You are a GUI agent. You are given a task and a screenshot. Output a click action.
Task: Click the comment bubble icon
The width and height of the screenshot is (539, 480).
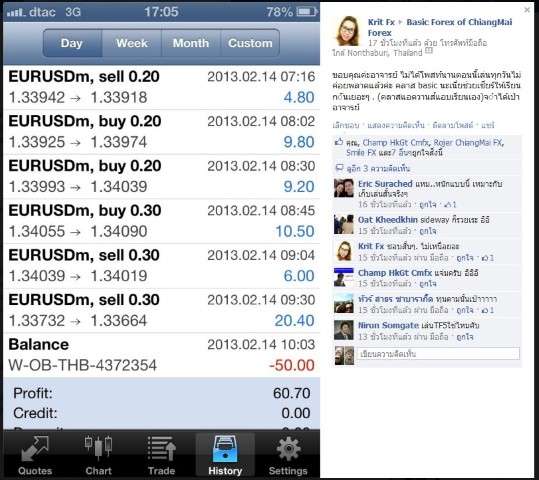click(339, 168)
